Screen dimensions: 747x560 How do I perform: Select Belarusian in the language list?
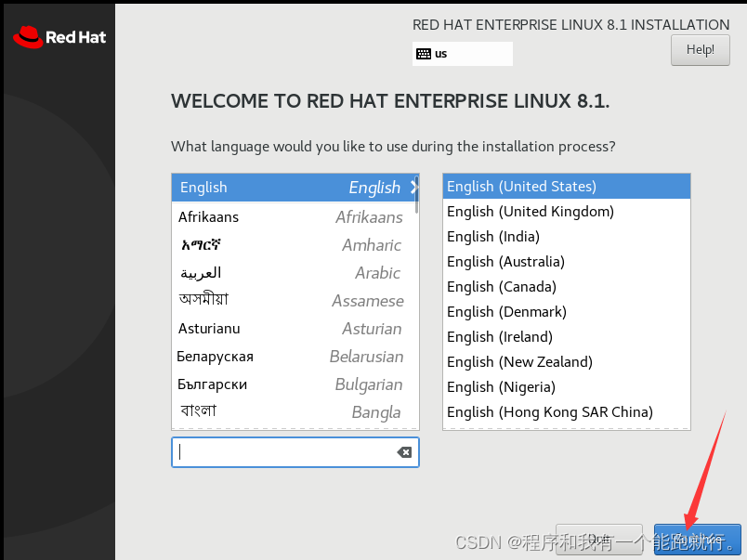tap(295, 357)
